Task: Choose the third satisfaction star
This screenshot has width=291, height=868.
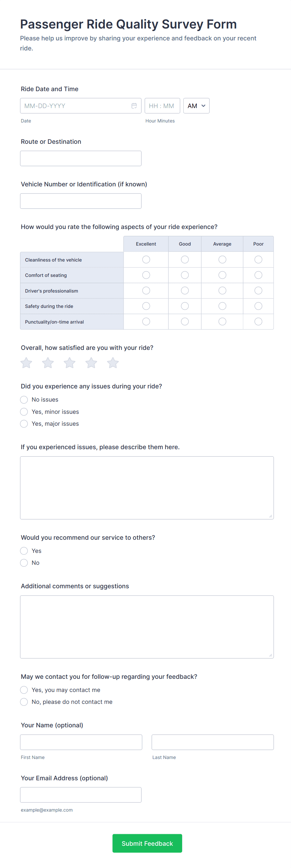Action: (70, 363)
